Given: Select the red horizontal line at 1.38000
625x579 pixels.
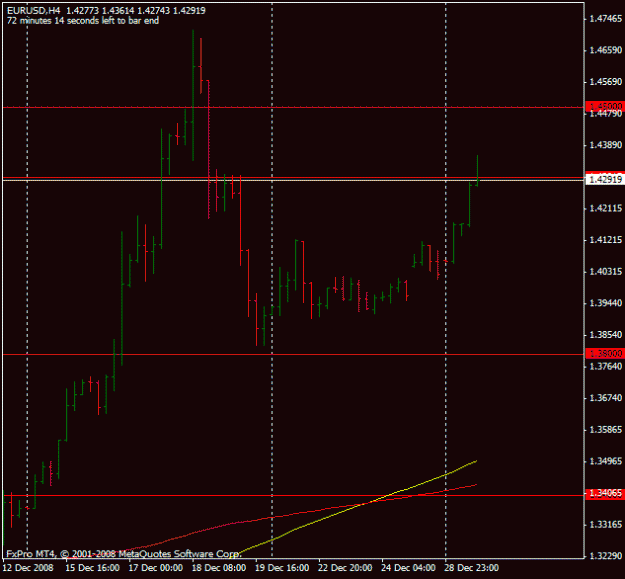Looking at the screenshot, I should coord(293,354).
